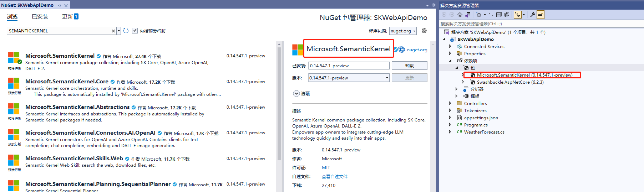Open Properties wrench icon in Solution Explorer
The width and height of the screenshot is (644, 192).
[x=533, y=15]
